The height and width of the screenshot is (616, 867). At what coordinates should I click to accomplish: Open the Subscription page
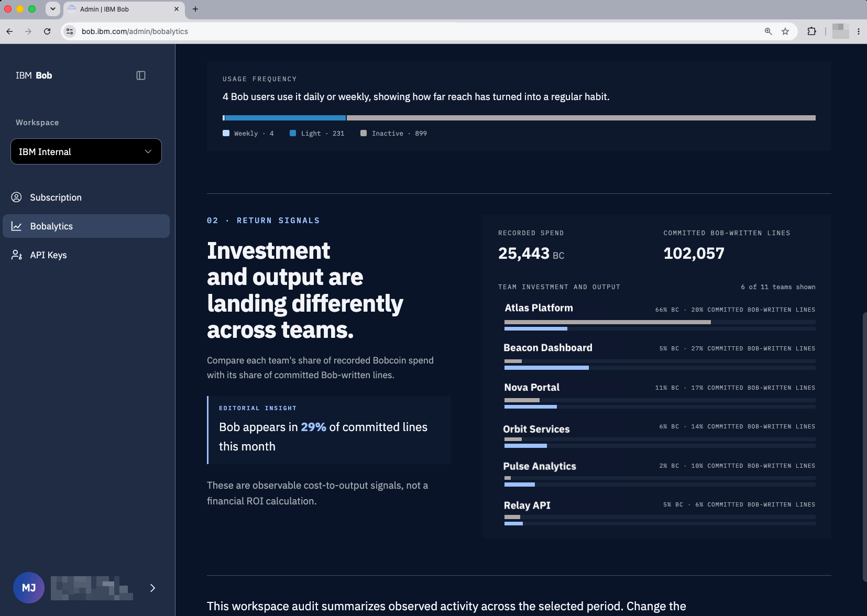point(86,197)
